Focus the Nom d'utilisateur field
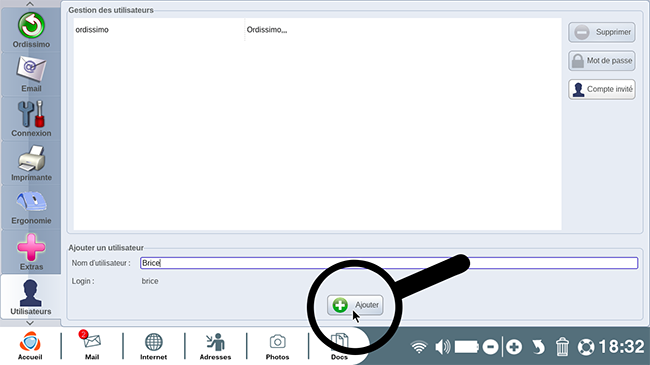Viewport: 650px width, 365px height. pyautogui.click(x=389, y=263)
